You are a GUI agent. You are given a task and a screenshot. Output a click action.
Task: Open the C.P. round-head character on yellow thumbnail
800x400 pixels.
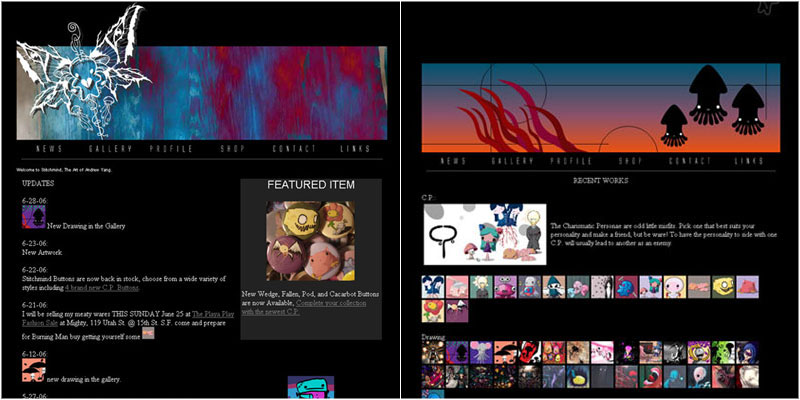point(675,287)
